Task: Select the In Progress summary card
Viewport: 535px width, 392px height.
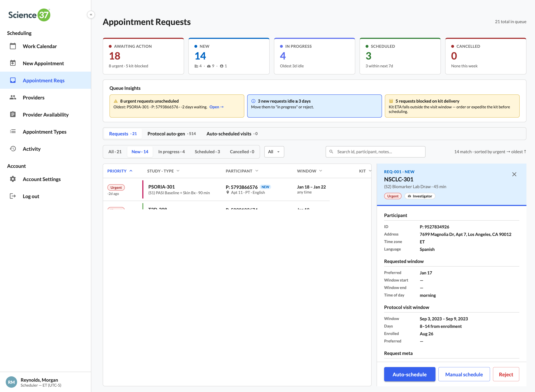Action: [314, 56]
